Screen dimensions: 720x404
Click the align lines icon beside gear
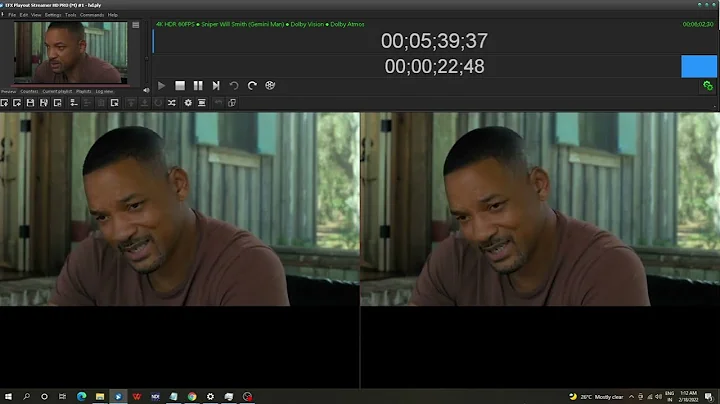pos(202,103)
